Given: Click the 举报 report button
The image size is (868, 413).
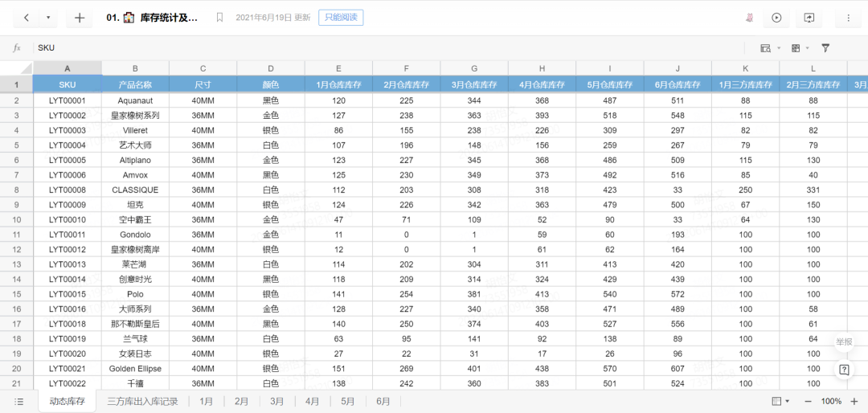Looking at the screenshot, I should [x=844, y=341].
